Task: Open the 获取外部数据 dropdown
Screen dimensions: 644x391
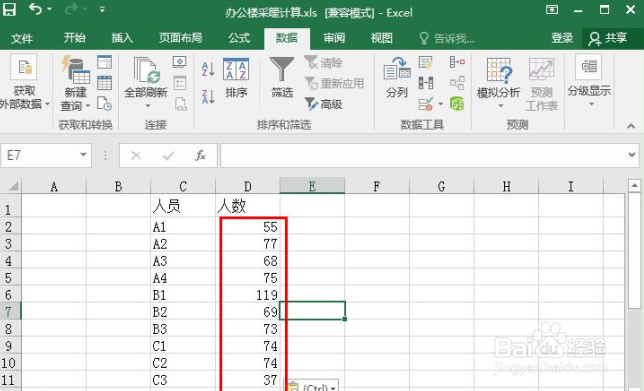Action: 24,83
